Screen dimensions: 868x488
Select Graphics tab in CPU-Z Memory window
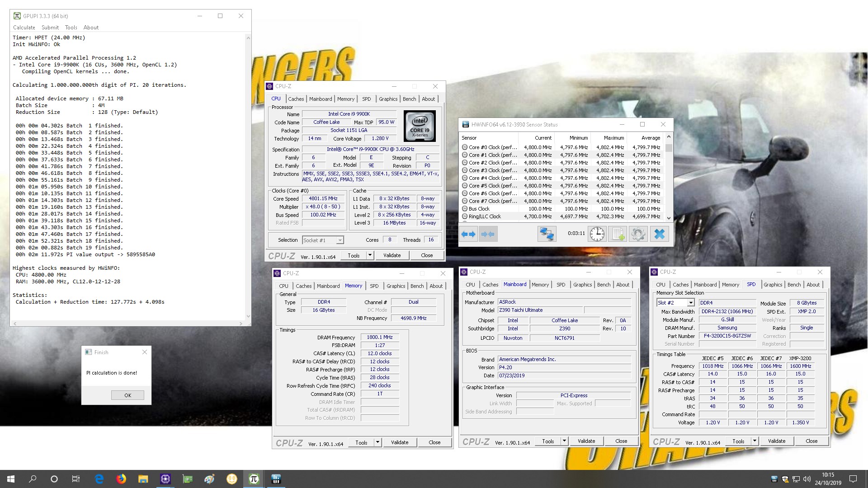[x=396, y=286]
